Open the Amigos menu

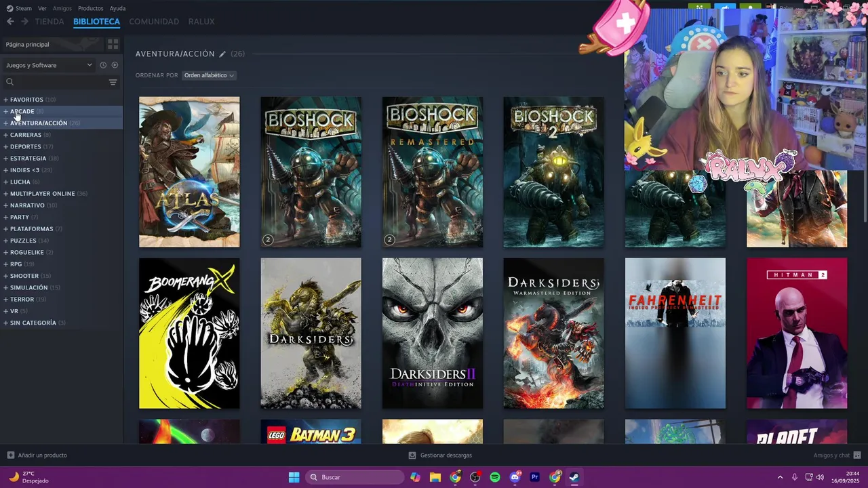pos(62,8)
